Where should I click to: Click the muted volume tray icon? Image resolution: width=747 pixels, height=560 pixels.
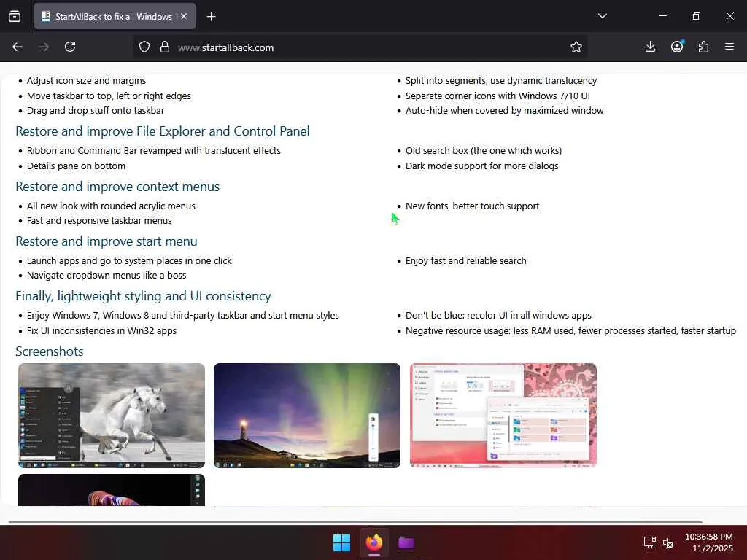[x=668, y=542]
